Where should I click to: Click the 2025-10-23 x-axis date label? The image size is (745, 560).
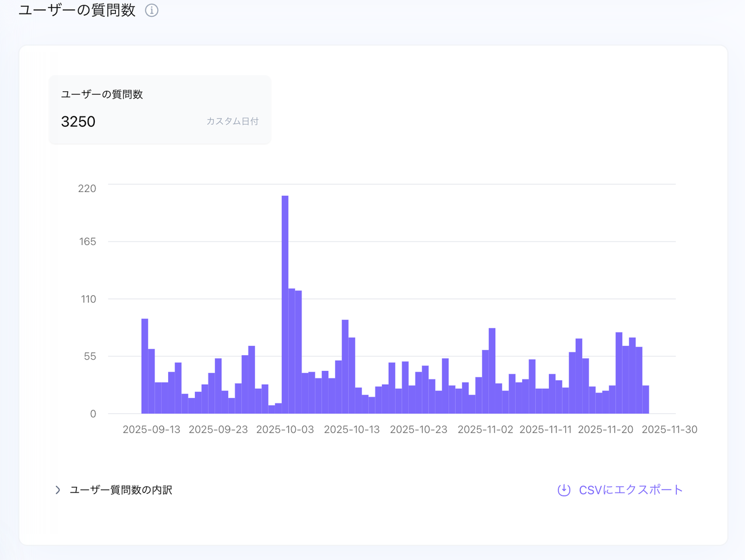pyautogui.click(x=418, y=430)
